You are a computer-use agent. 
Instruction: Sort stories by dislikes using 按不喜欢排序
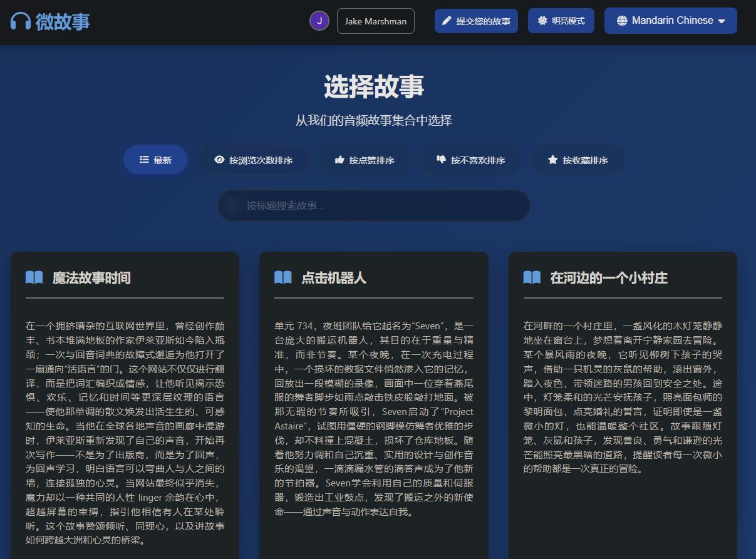click(470, 160)
